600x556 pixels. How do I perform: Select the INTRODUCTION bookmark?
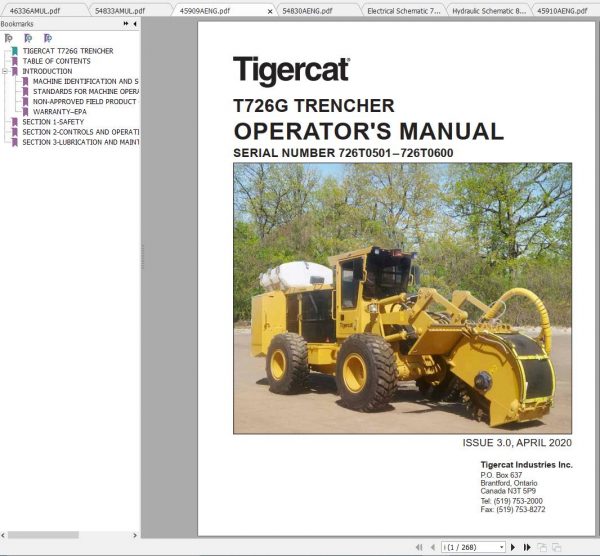click(x=47, y=71)
